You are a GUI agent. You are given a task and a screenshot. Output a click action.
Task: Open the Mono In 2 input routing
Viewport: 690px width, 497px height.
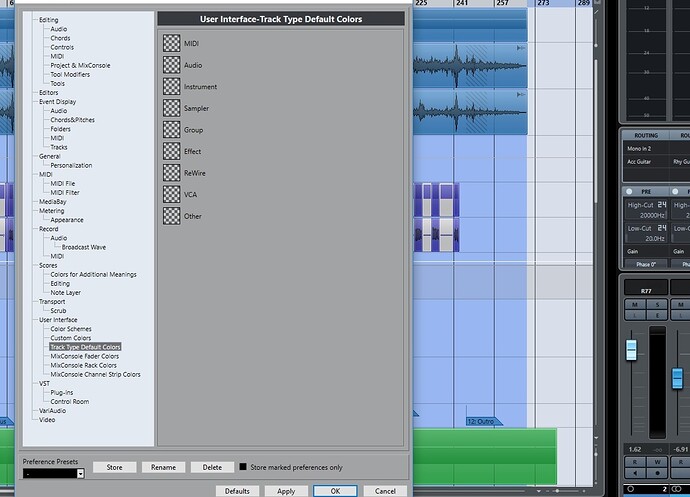click(x=646, y=148)
